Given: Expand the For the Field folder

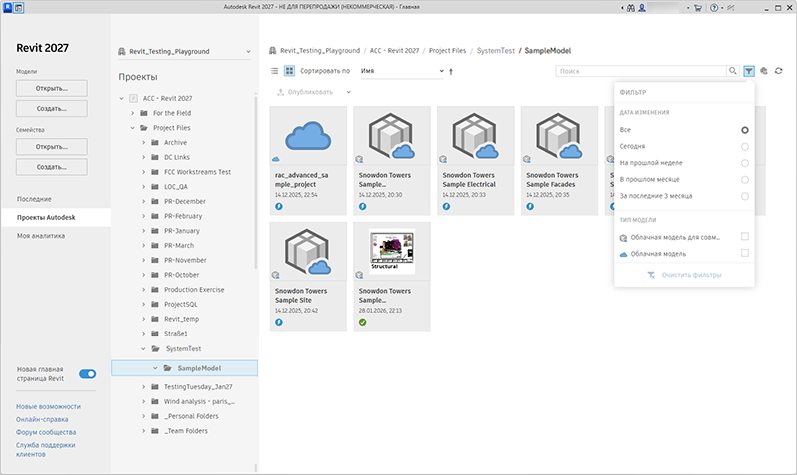Looking at the screenshot, I should [132, 113].
